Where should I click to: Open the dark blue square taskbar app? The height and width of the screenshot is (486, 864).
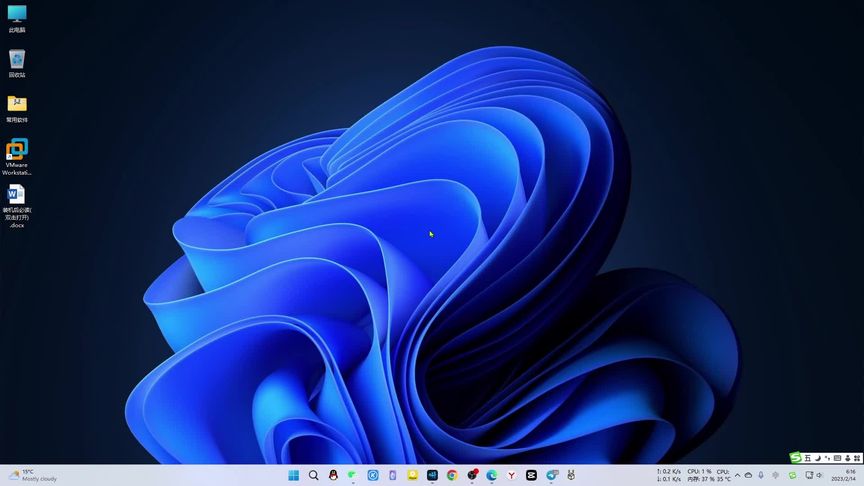(433, 475)
